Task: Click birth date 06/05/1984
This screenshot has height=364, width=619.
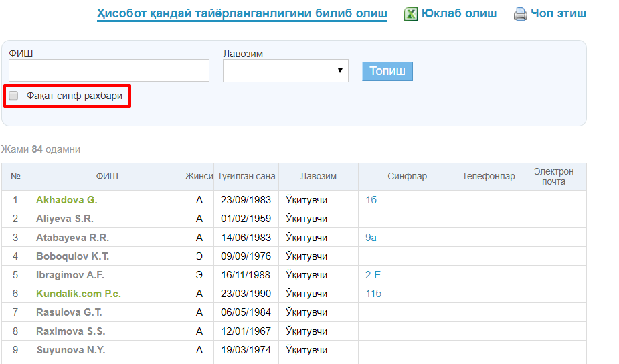Action: point(246,312)
